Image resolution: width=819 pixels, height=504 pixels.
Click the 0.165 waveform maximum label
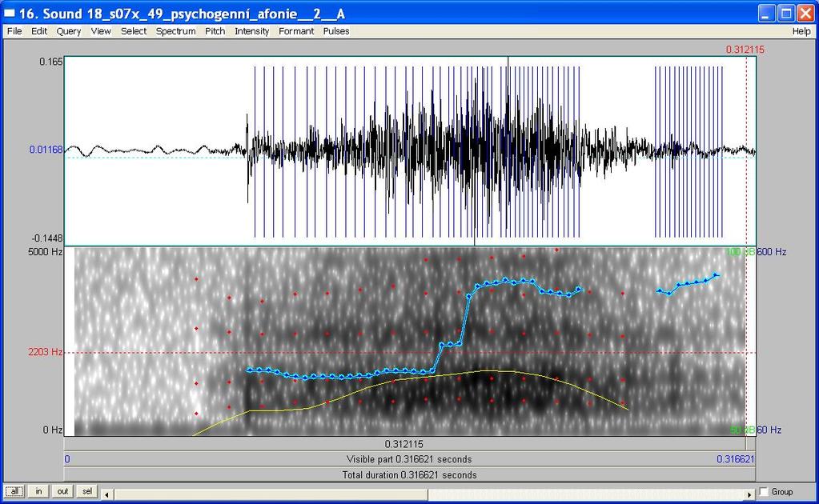tap(51, 62)
